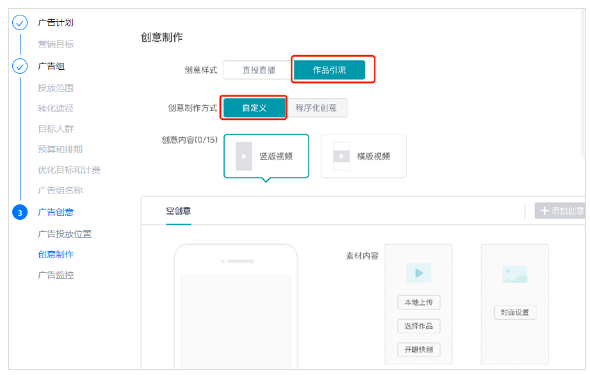
Task: Click the cover image placeholder icon
Action: tap(515, 274)
